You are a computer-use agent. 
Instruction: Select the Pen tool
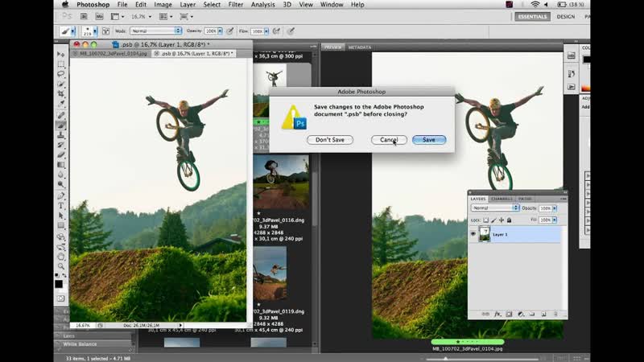pyautogui.click(x=61, y=196)
